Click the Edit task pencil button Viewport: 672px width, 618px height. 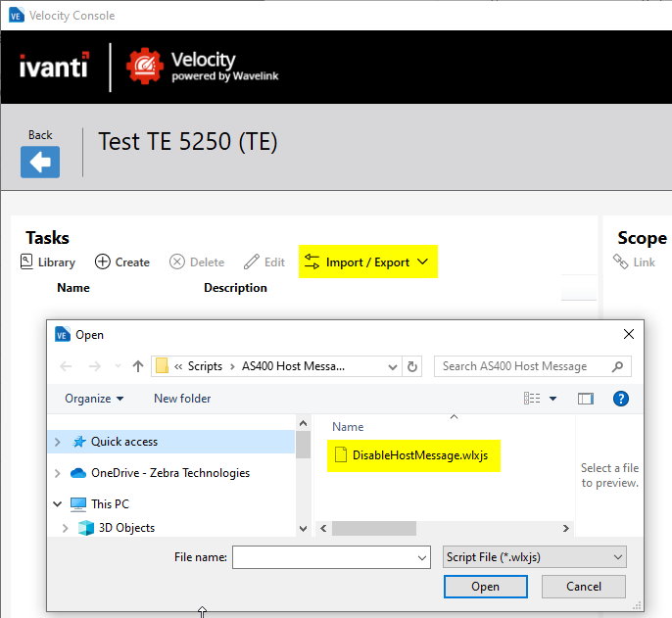pos(264,261)
